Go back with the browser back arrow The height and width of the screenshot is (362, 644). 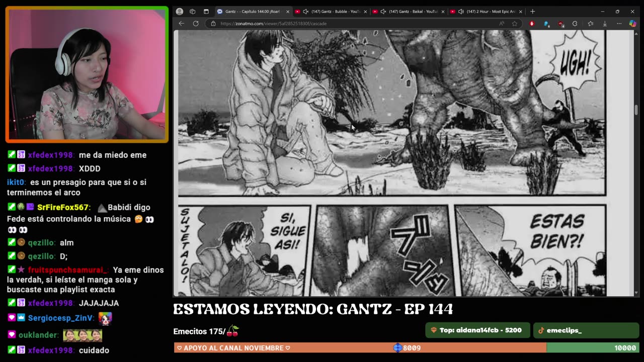point(181,24)
